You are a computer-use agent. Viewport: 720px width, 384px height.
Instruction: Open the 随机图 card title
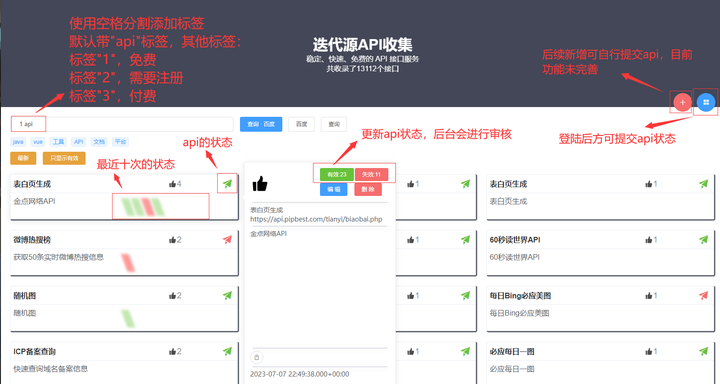click(x=24, y=296)
